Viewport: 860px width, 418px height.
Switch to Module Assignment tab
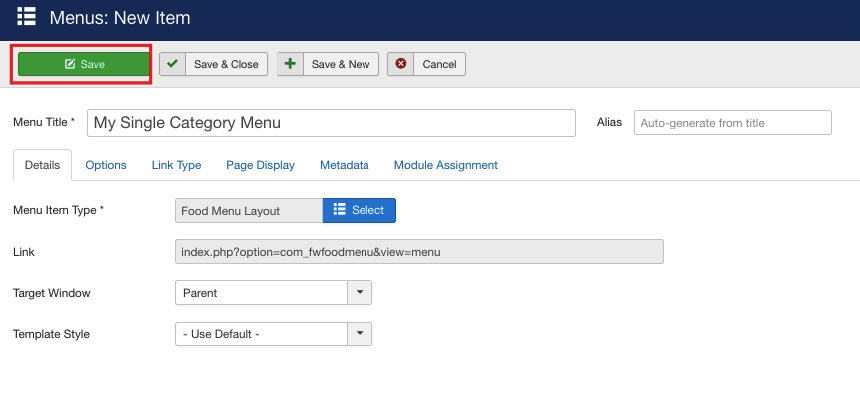pos(446,165)
